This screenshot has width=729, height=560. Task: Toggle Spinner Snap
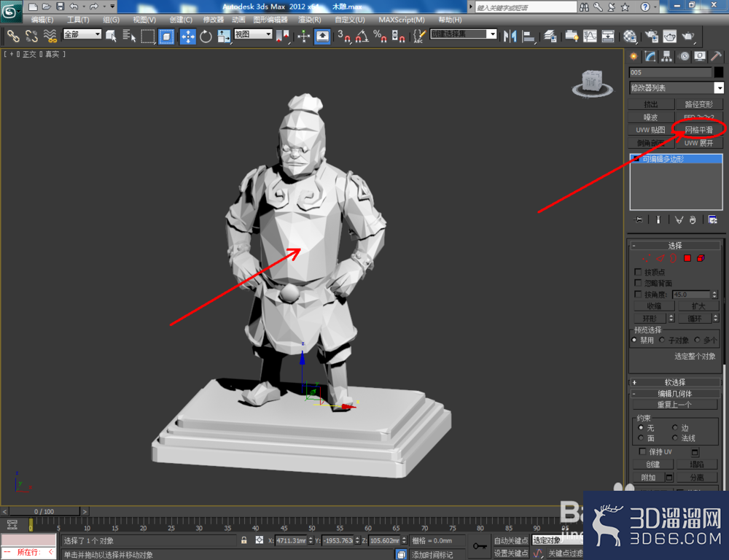(398, 36)
